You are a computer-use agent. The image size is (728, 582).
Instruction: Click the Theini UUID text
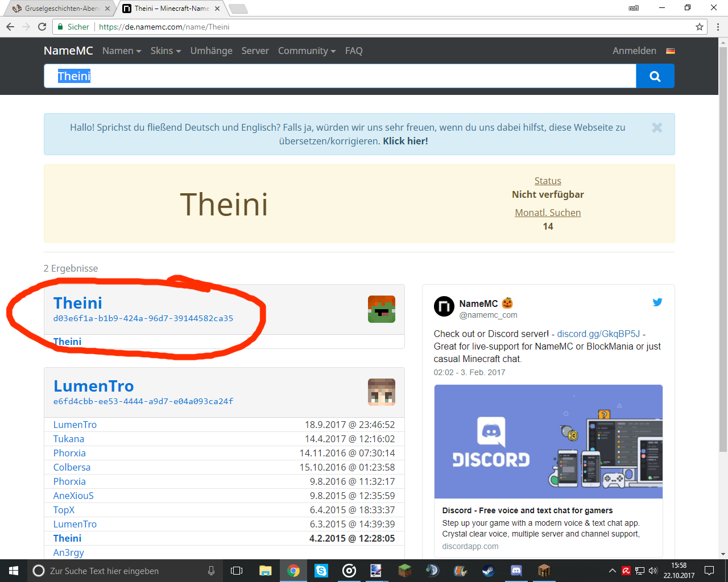(x=143, y=318)
